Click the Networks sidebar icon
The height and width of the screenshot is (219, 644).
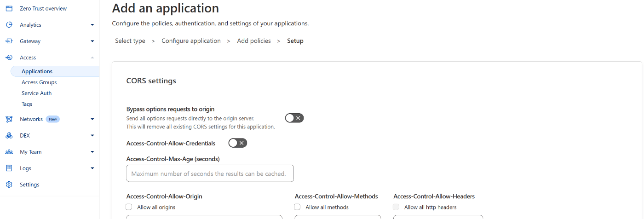(x=9, y=119)
